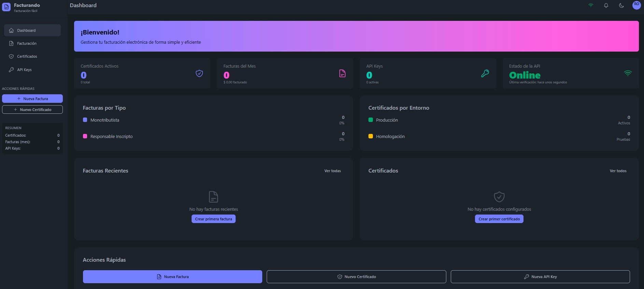Click the green wifi icon in Estado de la API
644x289 pixels.
pyautogui.click(x=628, y=73)
